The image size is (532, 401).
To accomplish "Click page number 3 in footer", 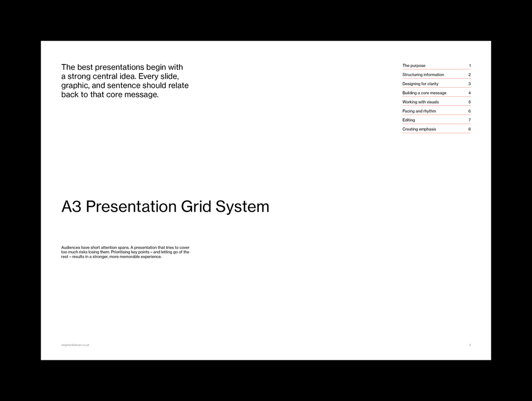I will coord(470,345).
